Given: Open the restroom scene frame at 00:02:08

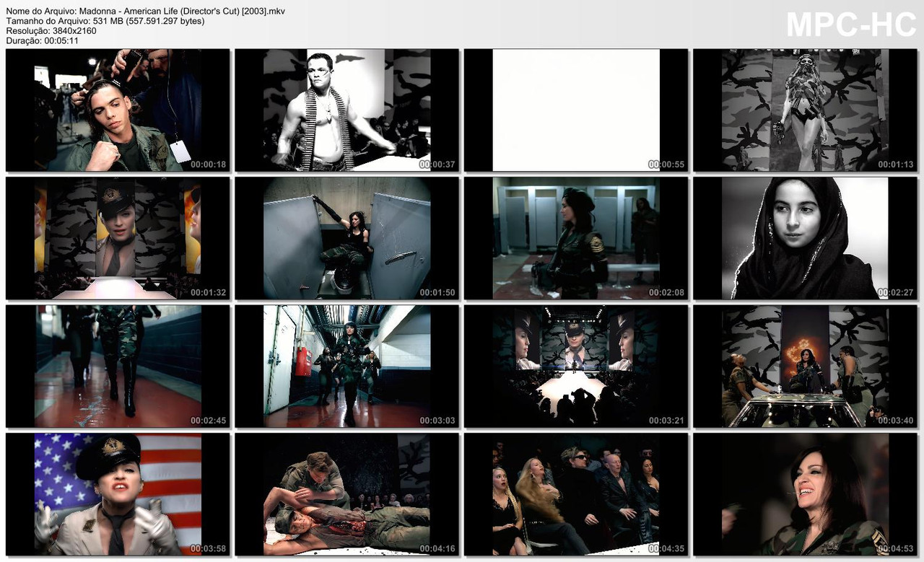Looking at the screenshot, I should [x=575, y=238].
